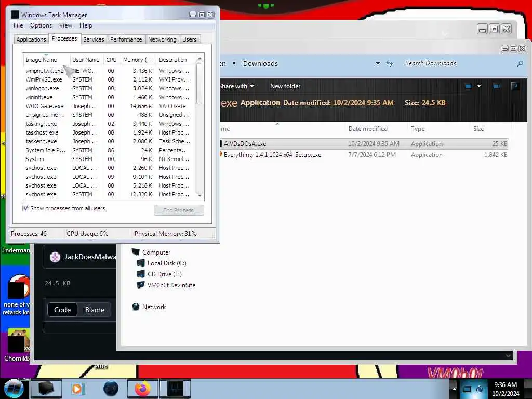Open the View menu in Task Manager
The image size is (532, 399).
65,25
